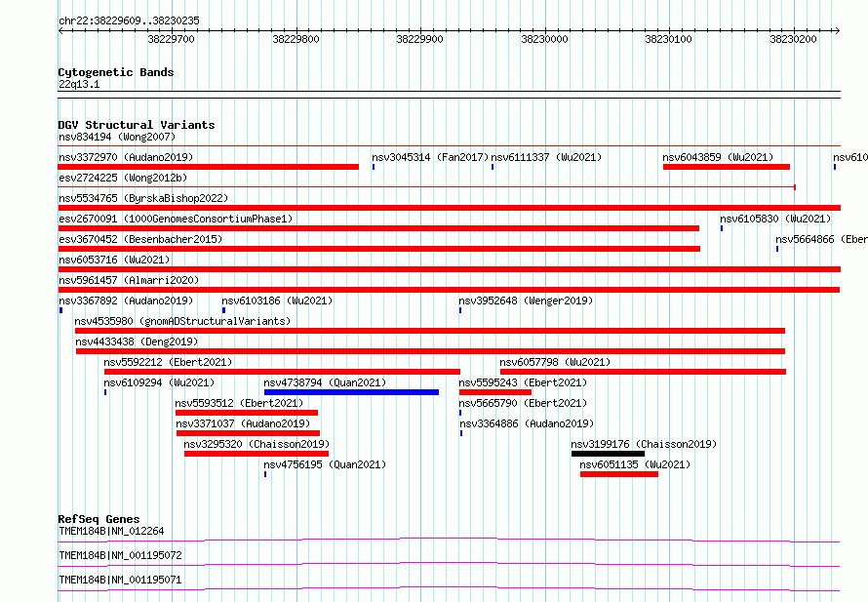Select red bar of nsv3295320
The height and width of the screenshot is (602, 868).
[256, 454]
